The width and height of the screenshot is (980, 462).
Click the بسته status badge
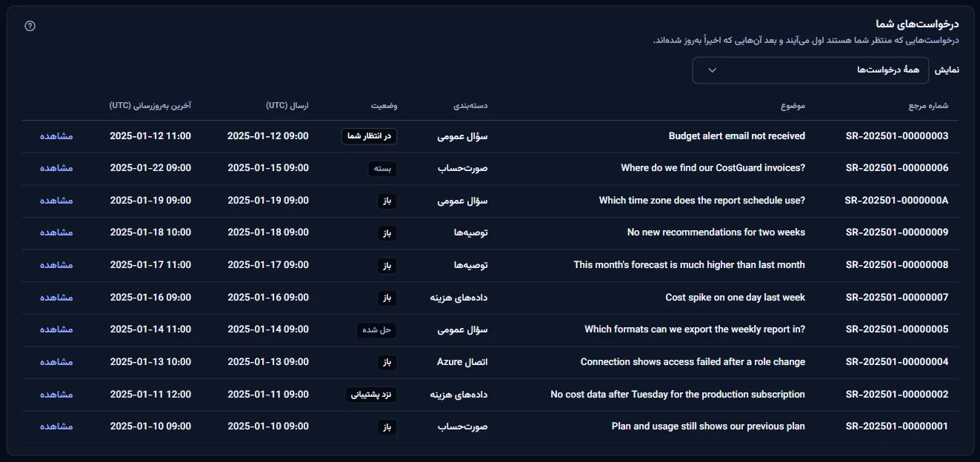click(383, 168)
